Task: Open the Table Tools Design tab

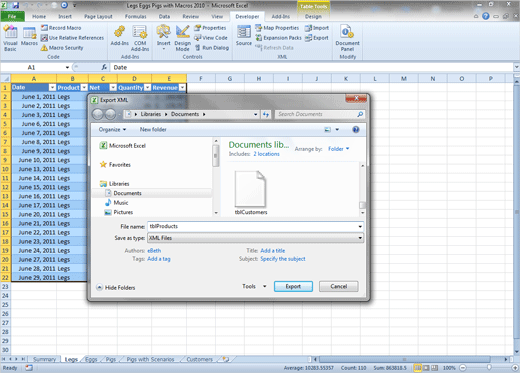Action: pyautogui.click(x=313, y=16)
